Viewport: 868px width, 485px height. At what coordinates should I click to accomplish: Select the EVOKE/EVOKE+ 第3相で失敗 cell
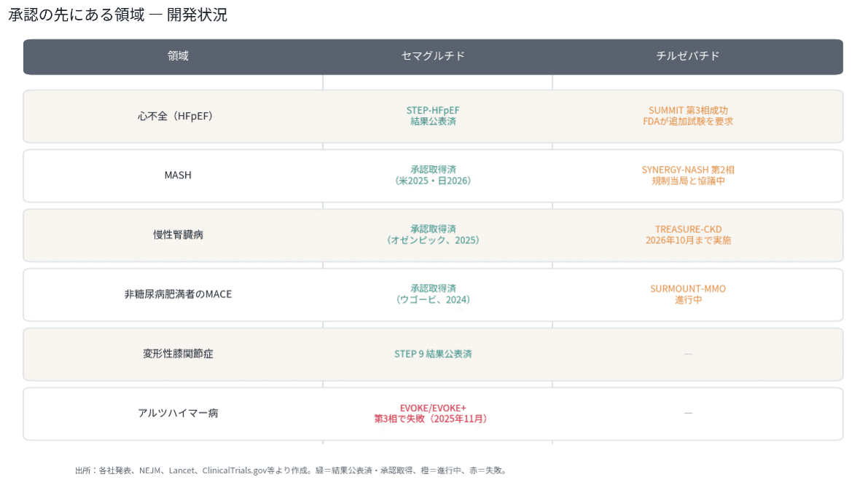(x=431, y=413)
